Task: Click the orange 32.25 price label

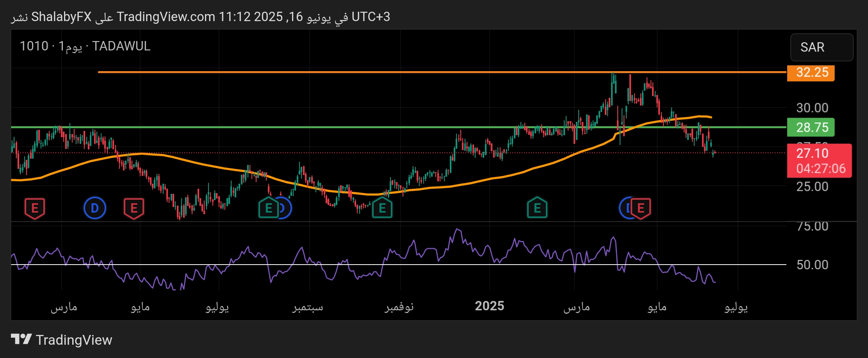Action: coord(811,72)
